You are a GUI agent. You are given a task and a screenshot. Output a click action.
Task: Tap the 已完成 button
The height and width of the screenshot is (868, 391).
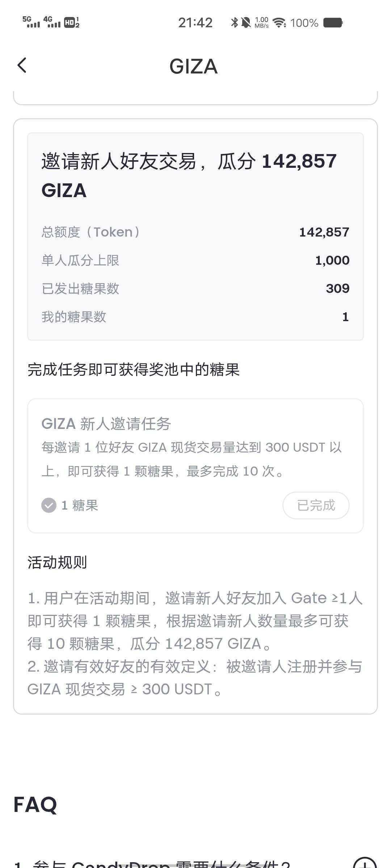click(316, 505)
